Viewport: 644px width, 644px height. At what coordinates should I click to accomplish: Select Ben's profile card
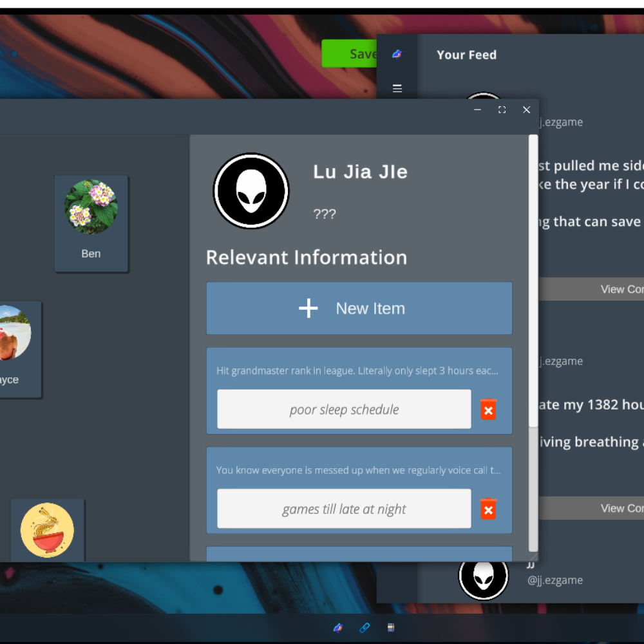click(91, 223)
